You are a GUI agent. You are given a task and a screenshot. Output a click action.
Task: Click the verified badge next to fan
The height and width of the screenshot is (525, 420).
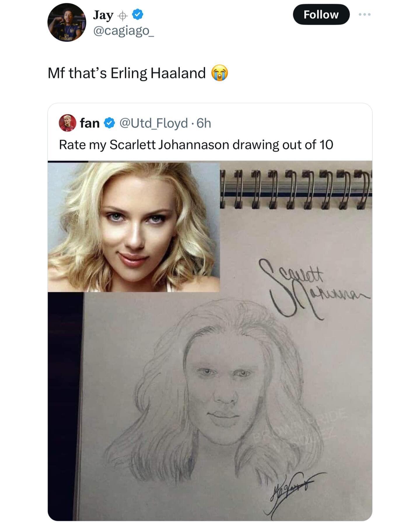point(109,123)
